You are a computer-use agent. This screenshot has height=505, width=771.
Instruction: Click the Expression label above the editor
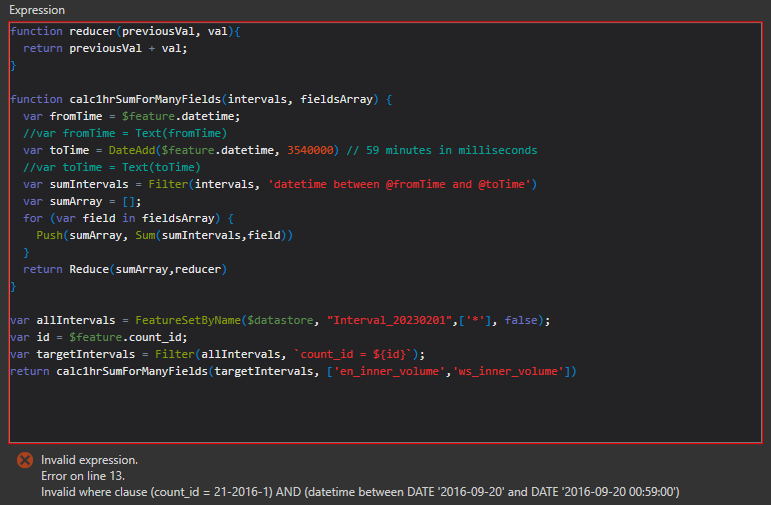[x=37, y=9]
